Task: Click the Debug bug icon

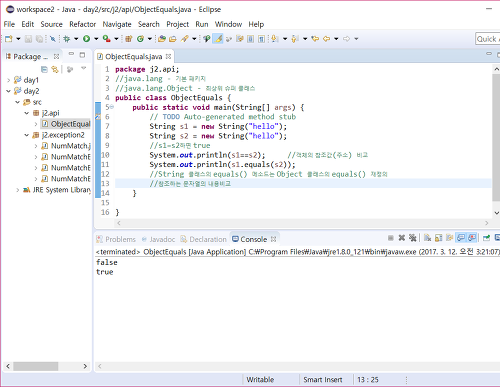Action: (67, 39)
